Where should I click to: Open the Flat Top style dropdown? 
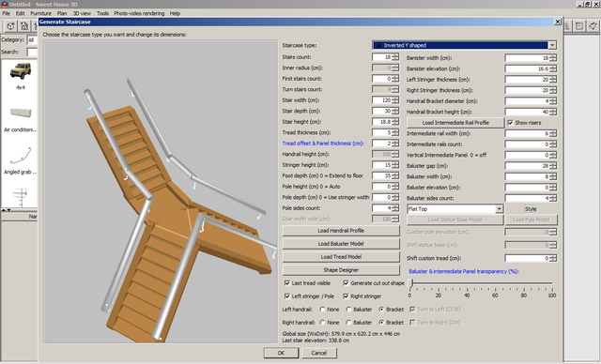tap(499, 209)
